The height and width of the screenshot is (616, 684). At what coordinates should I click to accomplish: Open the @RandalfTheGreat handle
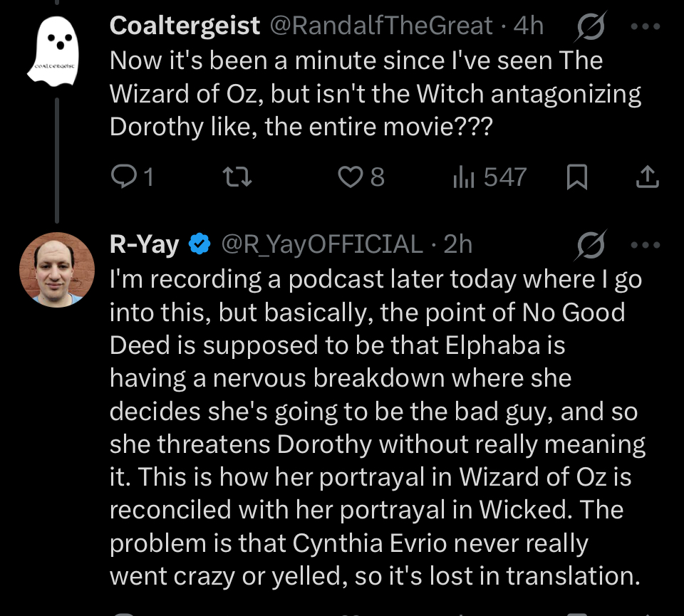point(380,26)
